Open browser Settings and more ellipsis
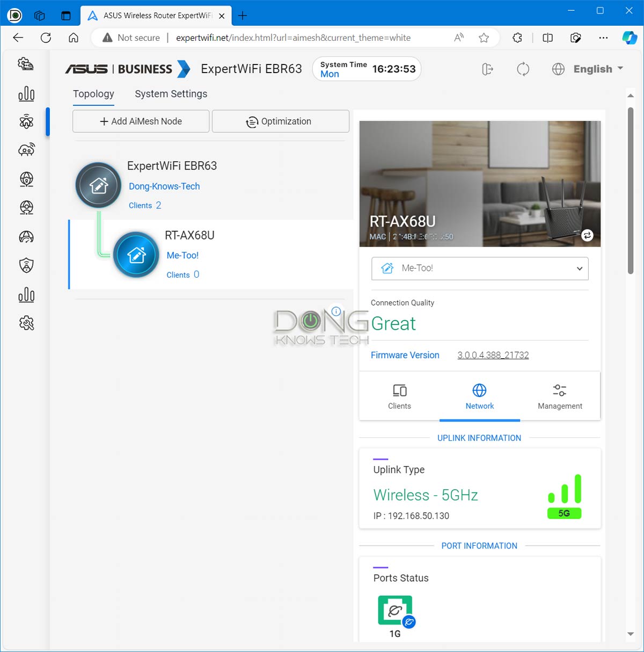Screen dimensions: 644x652 [603, 38]
